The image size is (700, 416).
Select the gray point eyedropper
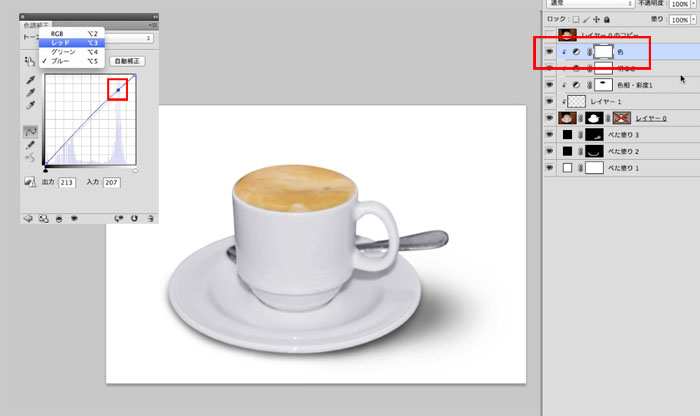31,91
